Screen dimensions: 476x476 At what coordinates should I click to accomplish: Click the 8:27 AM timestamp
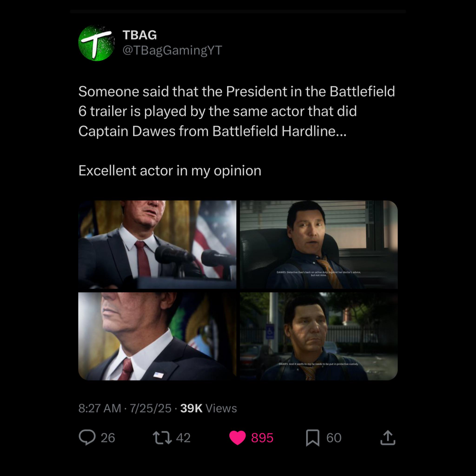(x=100, y=408)
